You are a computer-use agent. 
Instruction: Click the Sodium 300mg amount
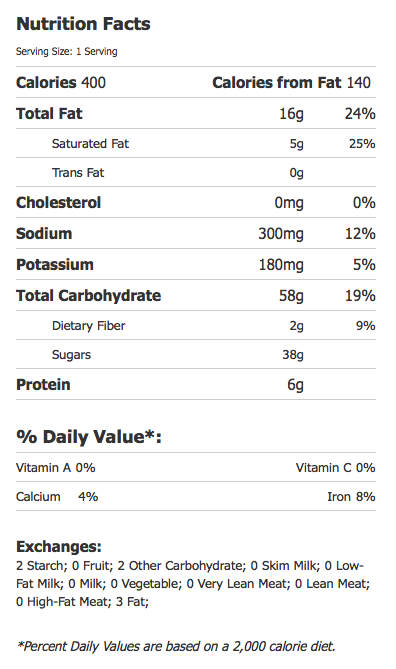281,234
